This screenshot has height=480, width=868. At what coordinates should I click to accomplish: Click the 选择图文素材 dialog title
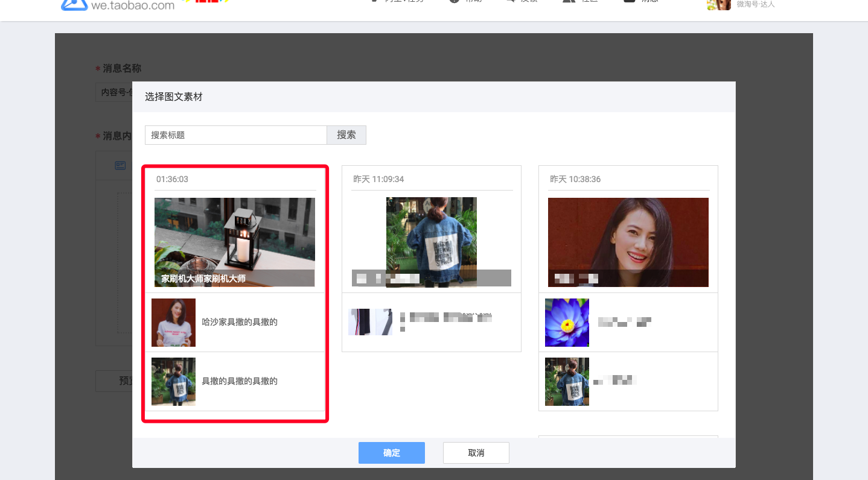[x=174, y=96]
